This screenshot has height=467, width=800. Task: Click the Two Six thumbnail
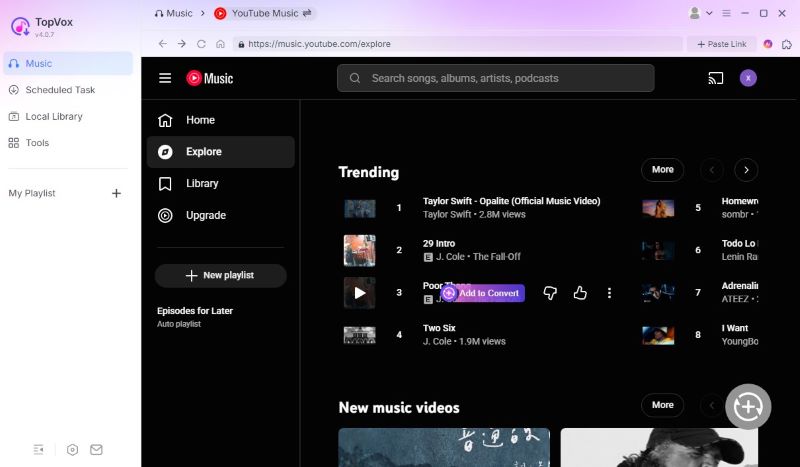point(360,335)
